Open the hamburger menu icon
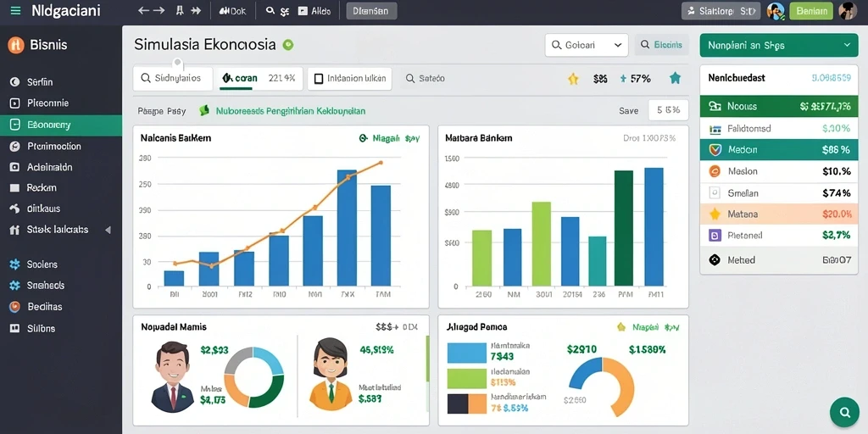The image size is (868, 434). coord(15,10)
